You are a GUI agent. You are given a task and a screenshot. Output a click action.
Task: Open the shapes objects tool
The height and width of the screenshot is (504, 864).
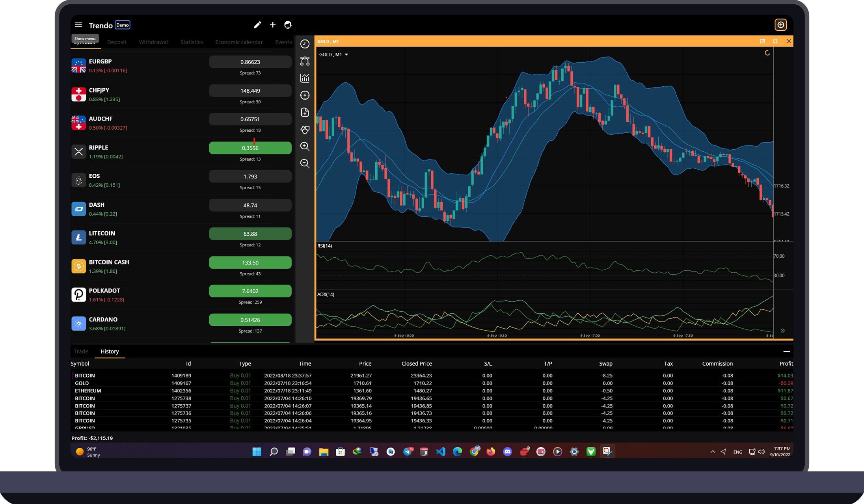pyautogui.click(x=305, y=129)
